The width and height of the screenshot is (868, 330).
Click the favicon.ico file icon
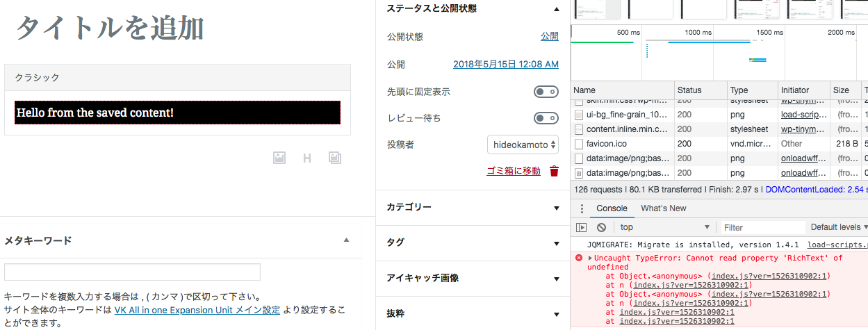coord(578,144)
